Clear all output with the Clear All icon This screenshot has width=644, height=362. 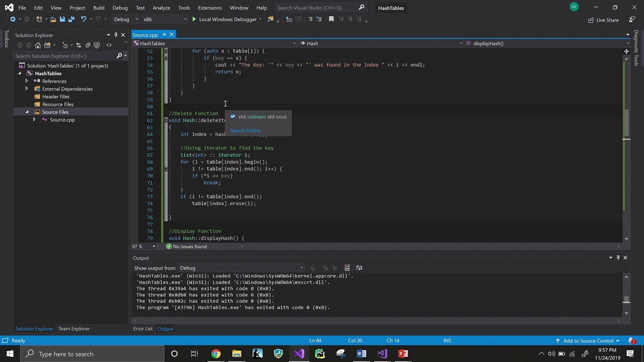[x=347, y=267]
